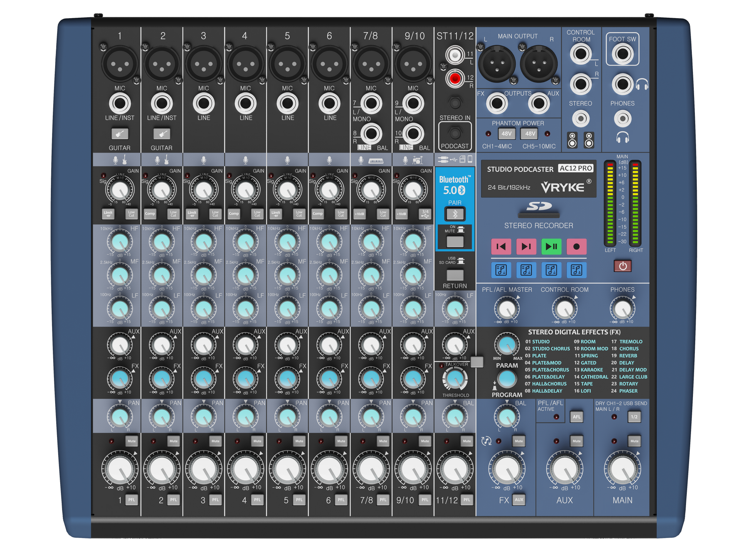
Task: Click the red RCA input 12 R
Action: tap(455, 79)
